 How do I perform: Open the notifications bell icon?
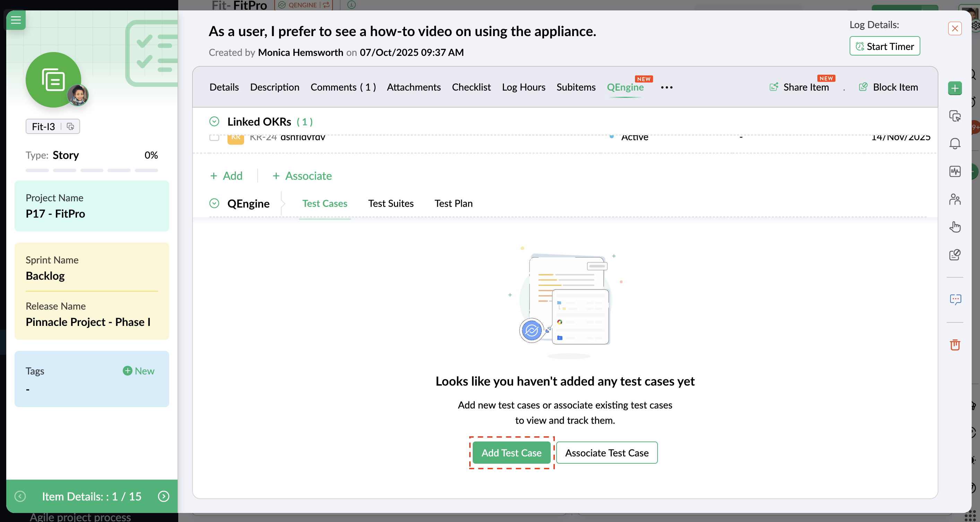(x=954, y=144)
